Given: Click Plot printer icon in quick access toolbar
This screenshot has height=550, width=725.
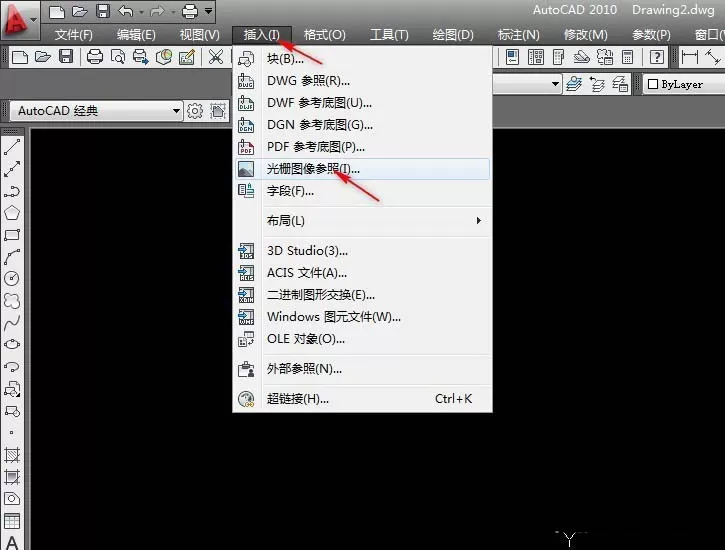Looking at the screenshot, I should (190, 11).
